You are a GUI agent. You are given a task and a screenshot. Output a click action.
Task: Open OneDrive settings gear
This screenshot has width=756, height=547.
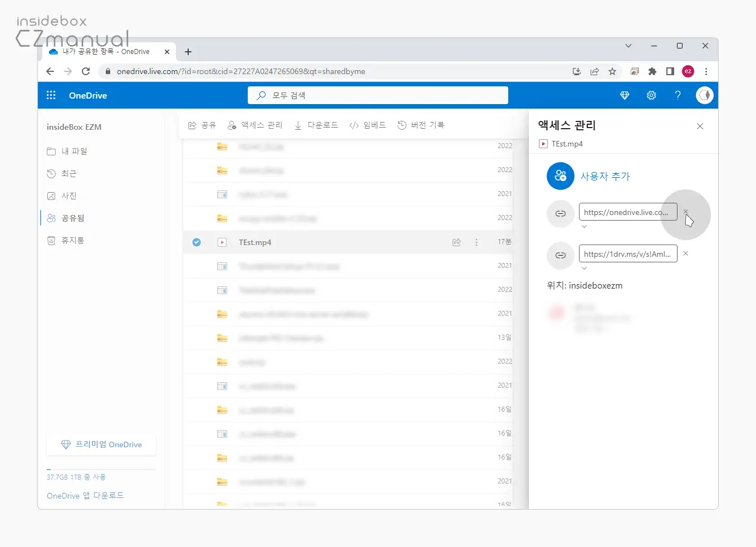pyautogui.click(x=651, y=95)
